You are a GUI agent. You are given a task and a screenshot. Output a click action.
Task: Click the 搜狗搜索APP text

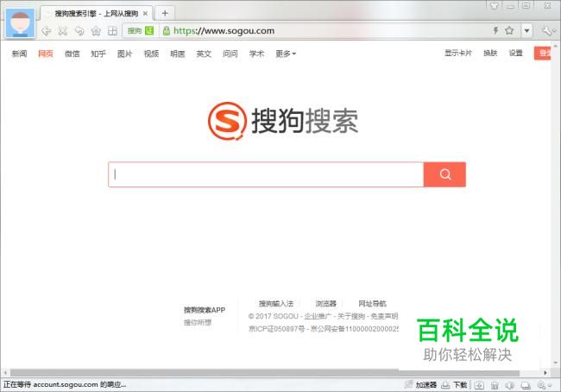pyautogui.click(x=205, y=310)
